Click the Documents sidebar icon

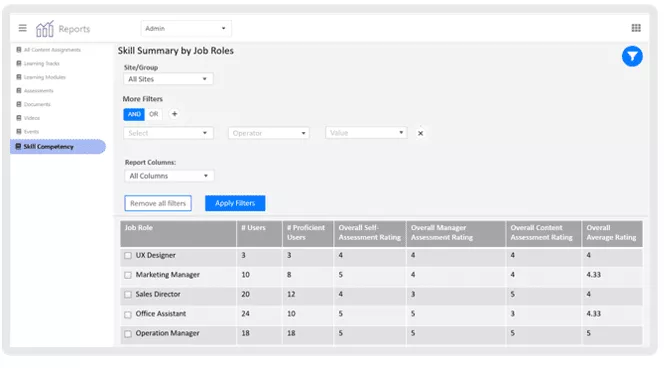point(19,104)
